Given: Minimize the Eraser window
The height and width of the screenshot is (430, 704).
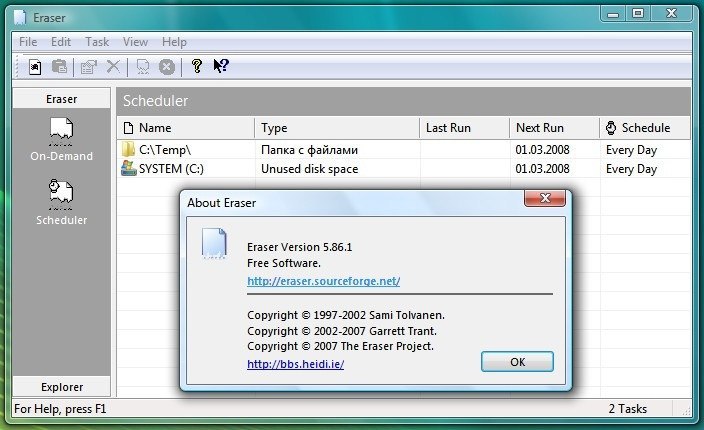Looking at the screenshot, I should 612,14.
